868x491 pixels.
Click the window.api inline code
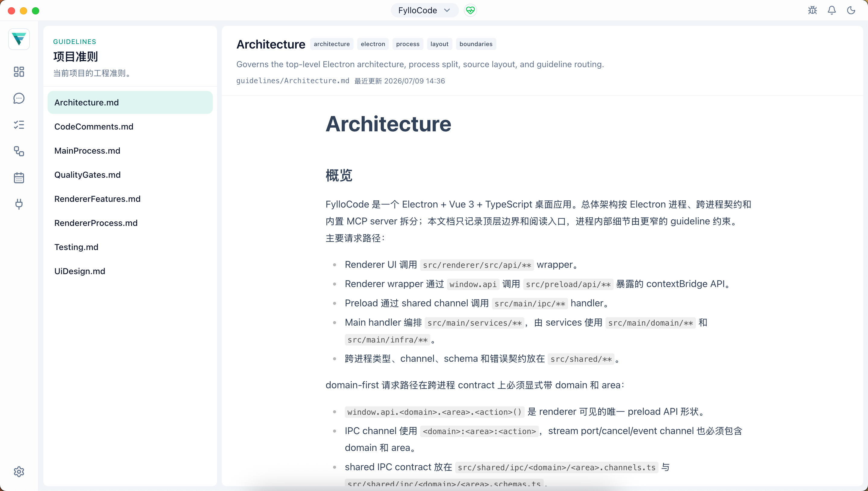click(x=473, y=284)
